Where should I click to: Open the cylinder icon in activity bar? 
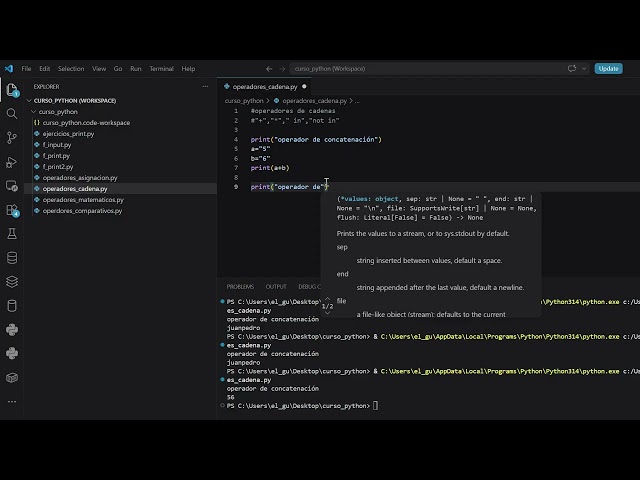tap(12, 306)
